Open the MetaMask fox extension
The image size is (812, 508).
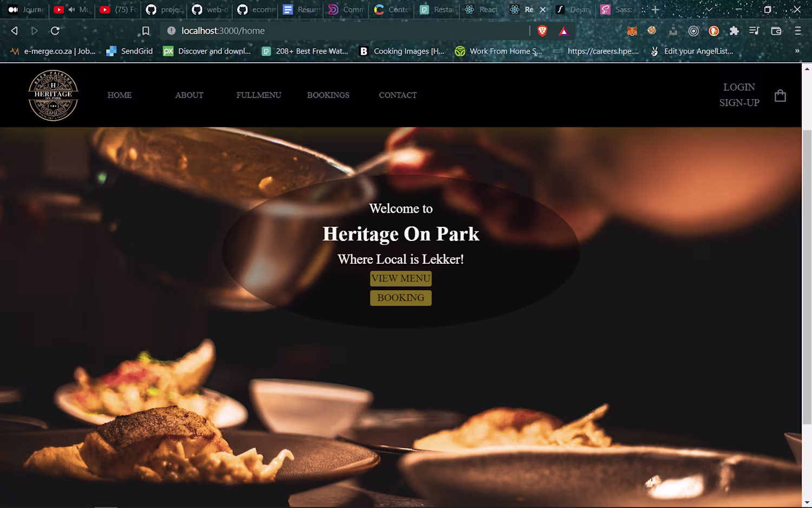[632, 31]
